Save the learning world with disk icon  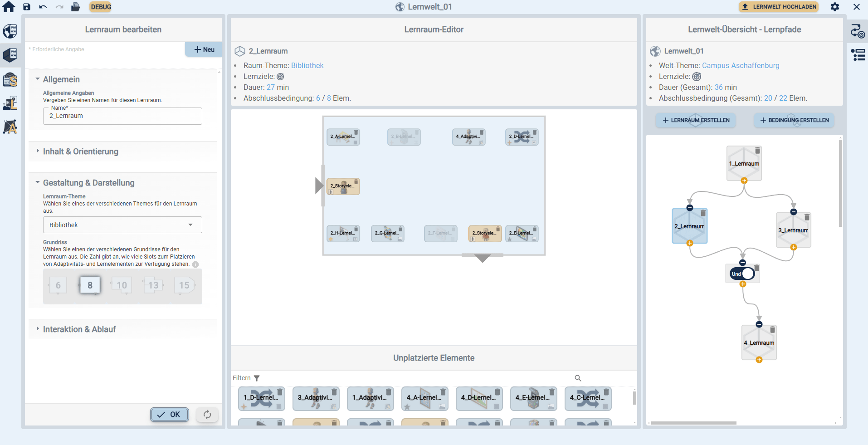[x=27, y=7]
